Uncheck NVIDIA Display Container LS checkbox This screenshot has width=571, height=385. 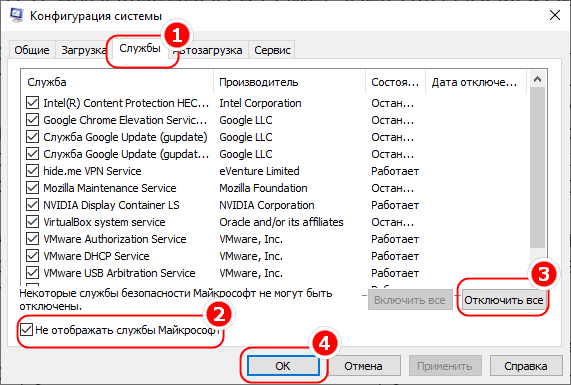tap(32, 205)
